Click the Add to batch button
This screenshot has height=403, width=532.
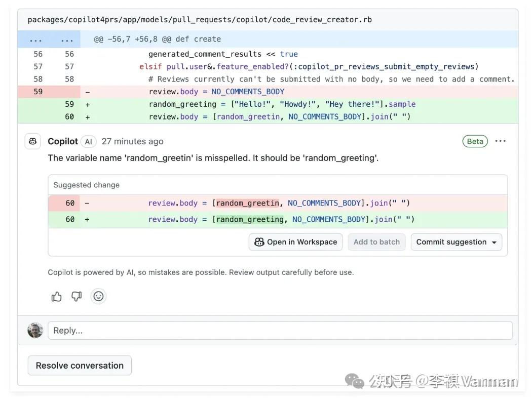[x=376, y=242]
